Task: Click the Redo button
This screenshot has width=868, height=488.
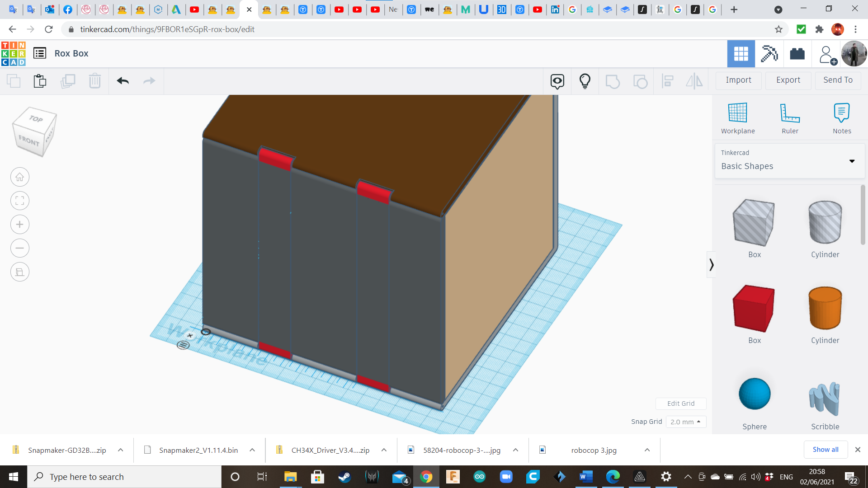Action: click(x=149, y=80)
